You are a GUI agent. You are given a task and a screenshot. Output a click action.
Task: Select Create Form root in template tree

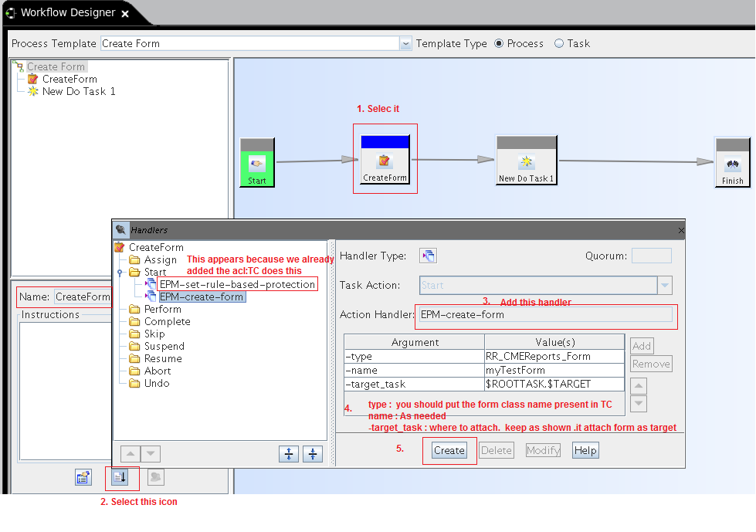click(x=56, y=66)
